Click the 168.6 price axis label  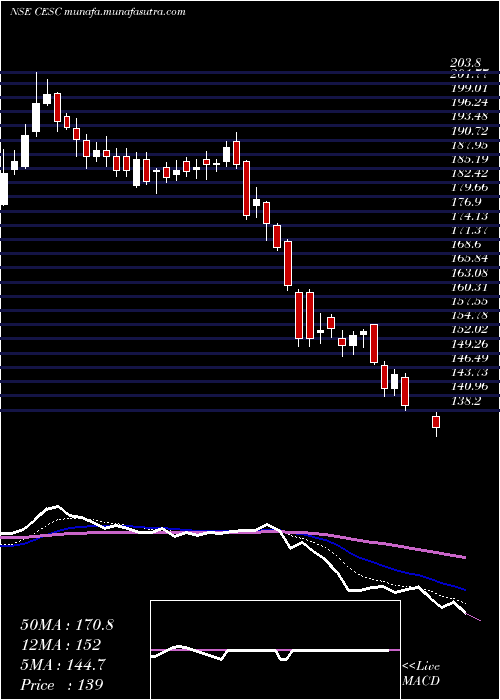point(465,245)
